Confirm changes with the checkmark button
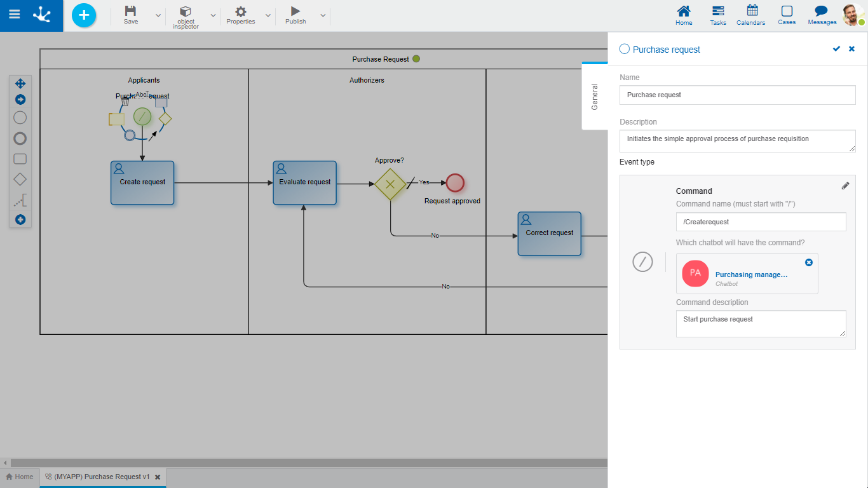 836,49
